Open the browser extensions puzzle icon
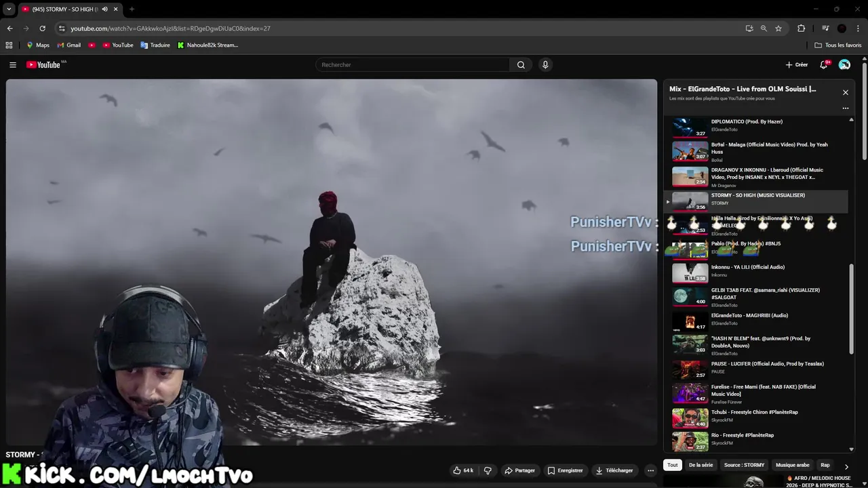 tap(801, 28)
